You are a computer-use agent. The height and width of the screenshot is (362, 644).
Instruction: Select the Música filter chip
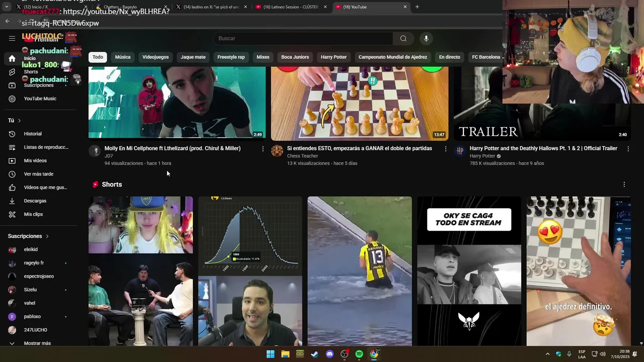pos(123,57)
